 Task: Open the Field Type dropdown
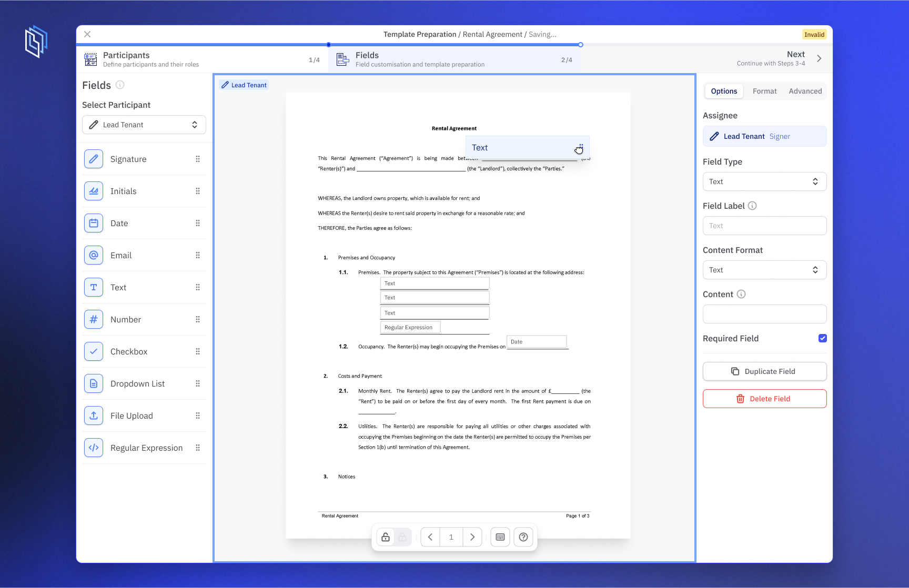point(764,181)
